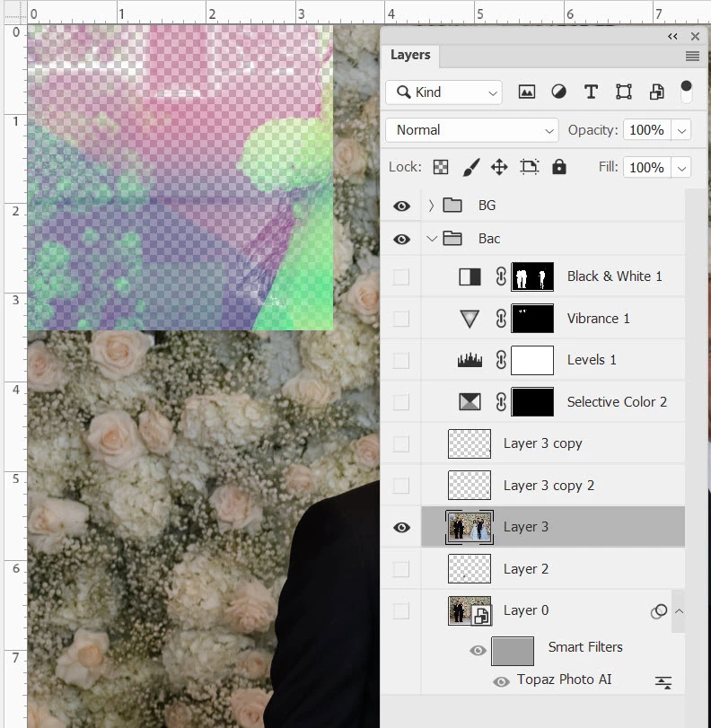Image resolution: width=711 pixels, height=728 pixels.
Task: Filter layers by shape layers icon
Action: (x=624, y=92)
